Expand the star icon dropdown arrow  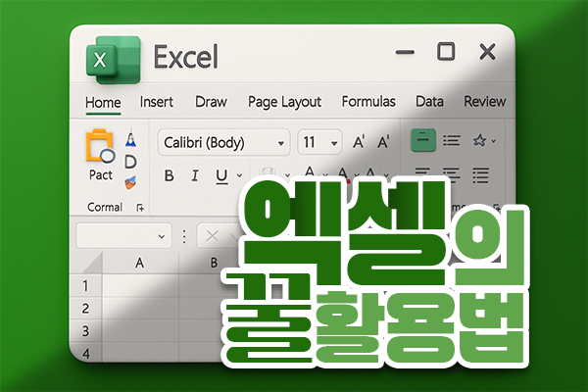pyautogui.click(x=494, y=141)
